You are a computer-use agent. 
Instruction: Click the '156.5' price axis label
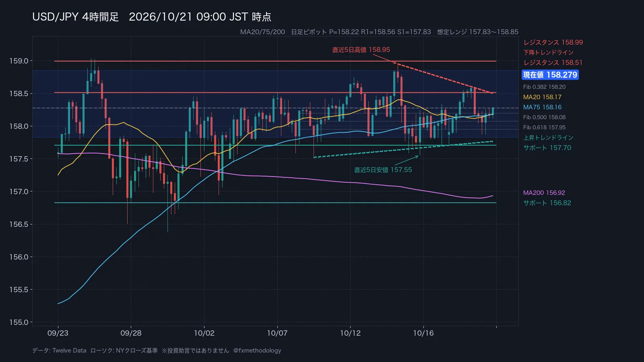tap(19, 224)
